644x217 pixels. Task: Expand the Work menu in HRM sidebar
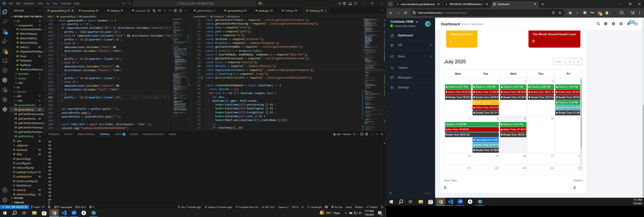point(411,56)
